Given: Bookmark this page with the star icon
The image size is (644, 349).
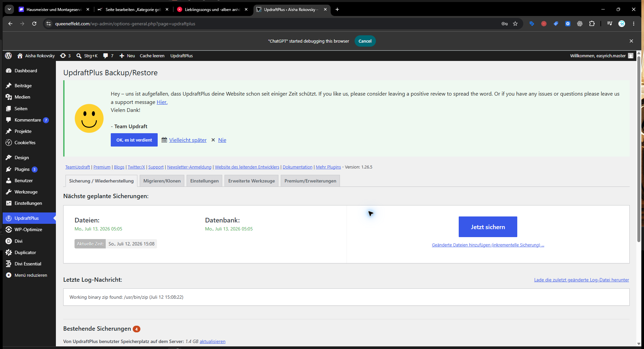Looking at the screenshot, I should (515, 24).
